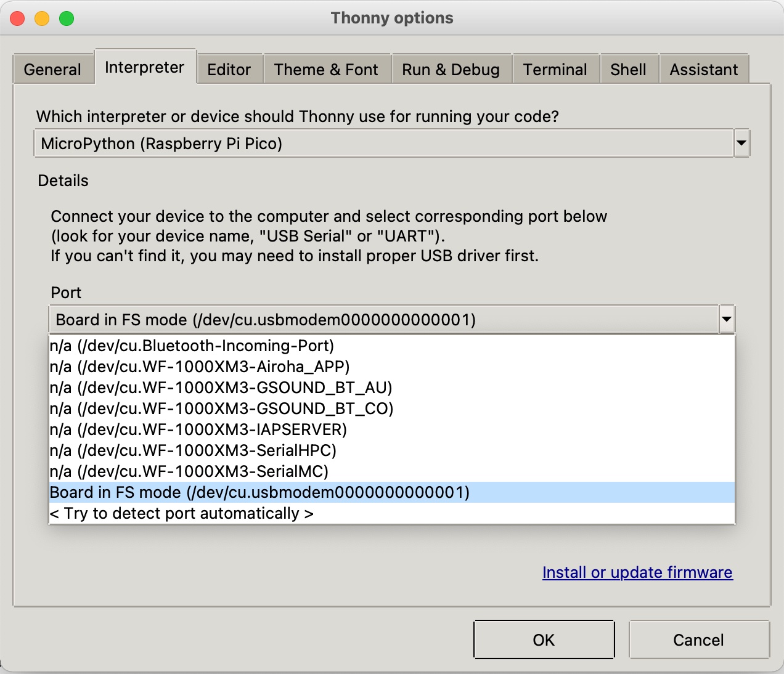Click the Port combo box field

coord(384,320)
